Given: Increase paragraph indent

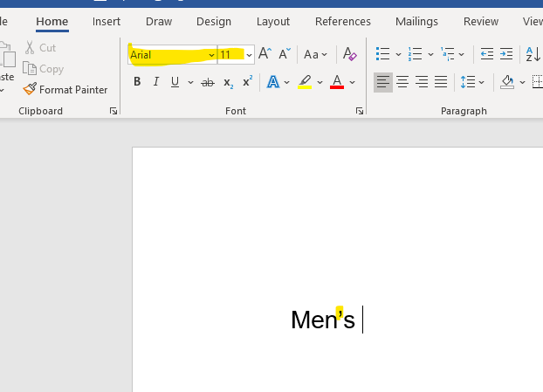Looking at the screenshot, I should (x=506, y=54).
